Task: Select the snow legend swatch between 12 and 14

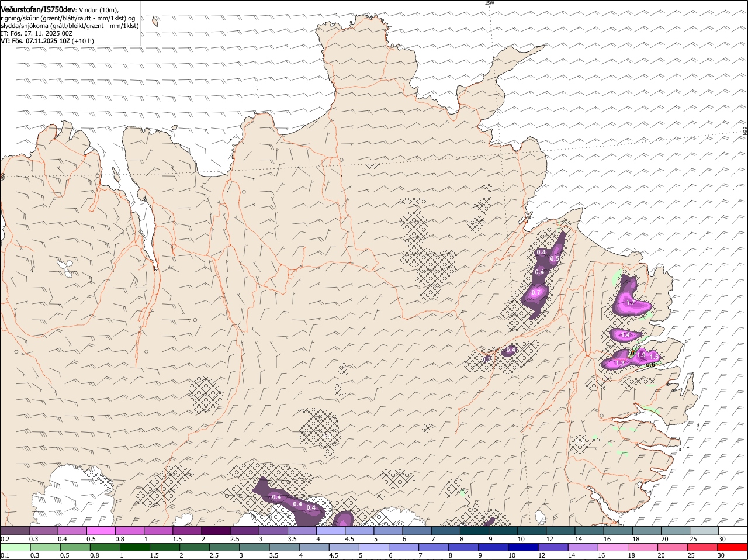Action: click(561, 531)
